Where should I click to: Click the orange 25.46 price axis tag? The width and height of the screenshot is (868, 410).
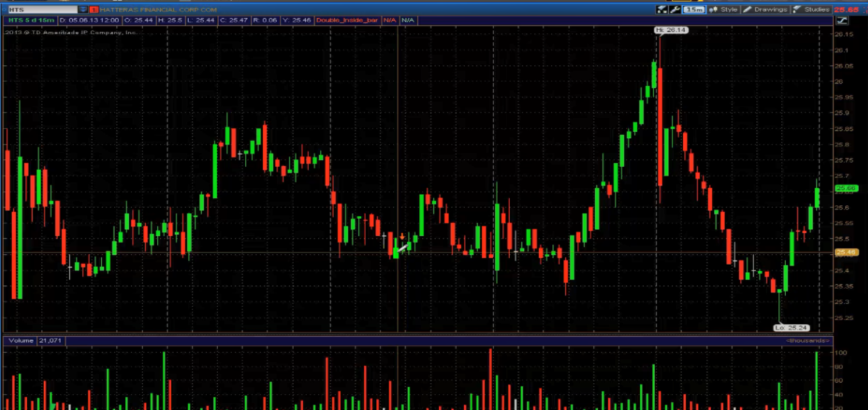[845, 253]
